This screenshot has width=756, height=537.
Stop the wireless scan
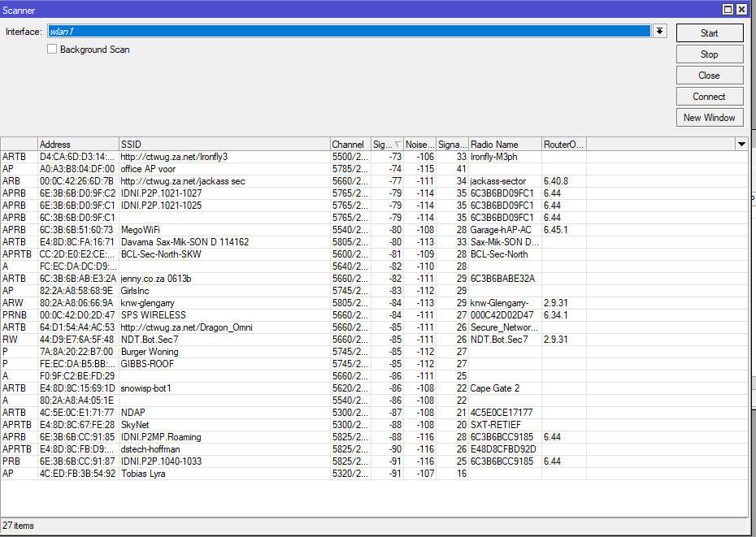pos(709,54)
